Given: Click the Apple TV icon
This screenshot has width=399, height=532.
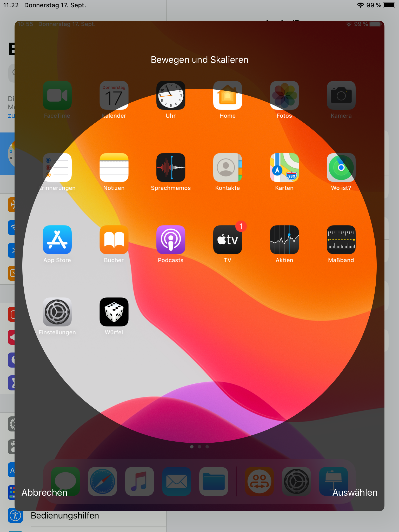Looking at the screenshot, I should click(227, 240).
